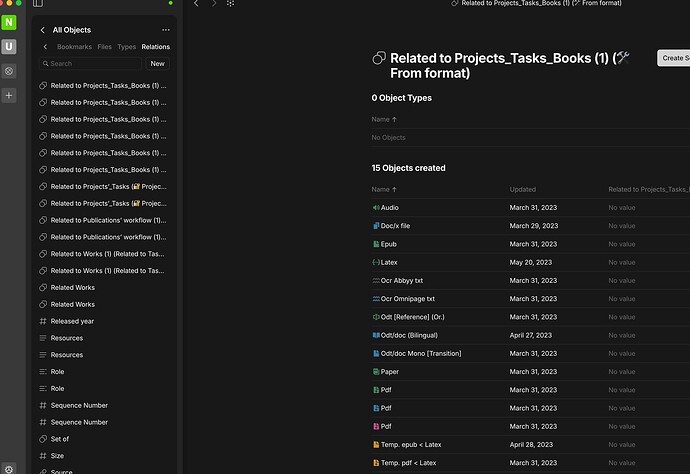Click the circular crossed space icon
Image resolution: width=690 pixels, height=474 pixels.
(x=9, y=71)
